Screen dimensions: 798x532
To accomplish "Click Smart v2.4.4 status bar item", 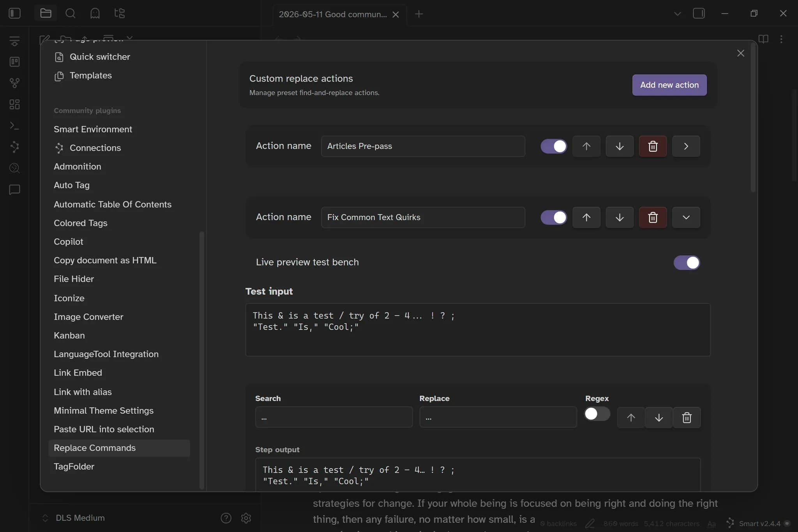I will coord(754,523).
